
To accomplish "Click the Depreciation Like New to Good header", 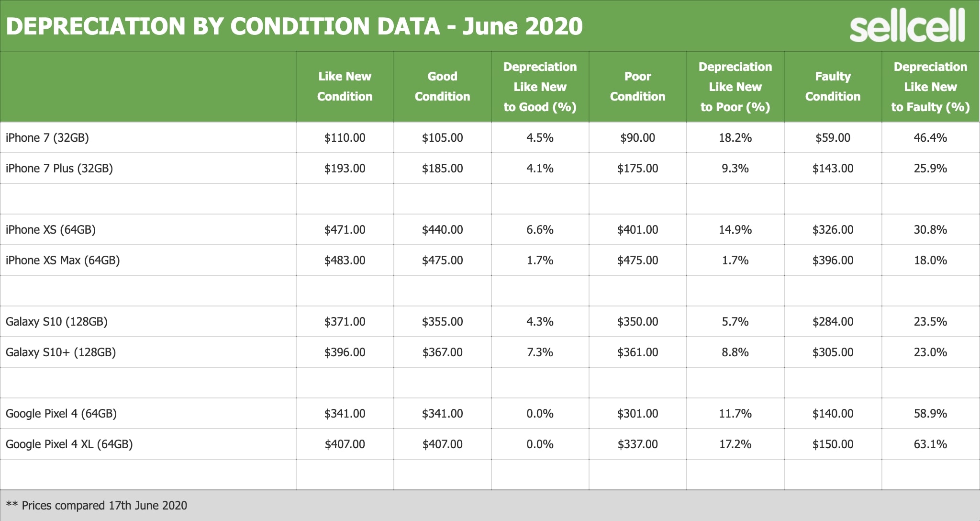I will pyautogui.click(x=540, y=87).
